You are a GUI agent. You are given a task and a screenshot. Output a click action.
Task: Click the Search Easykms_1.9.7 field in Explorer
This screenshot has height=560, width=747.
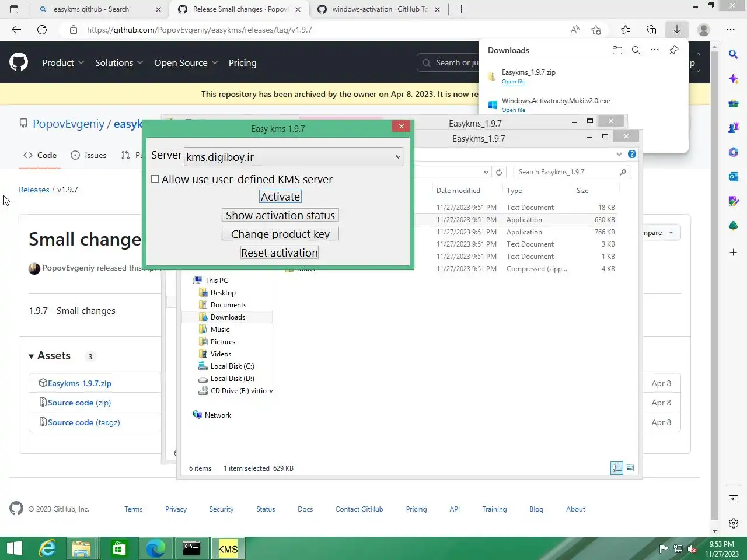571,172
